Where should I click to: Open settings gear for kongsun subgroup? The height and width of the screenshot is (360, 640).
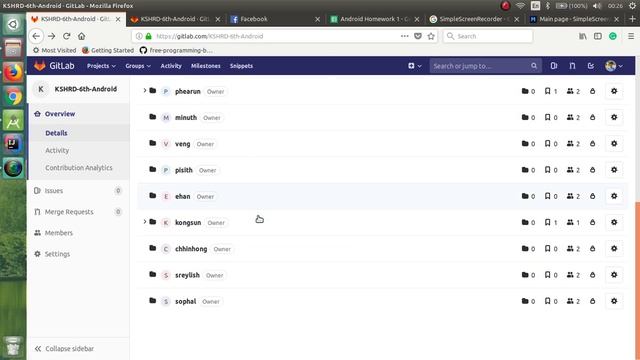pyautogui.click(x=614, y=222)
